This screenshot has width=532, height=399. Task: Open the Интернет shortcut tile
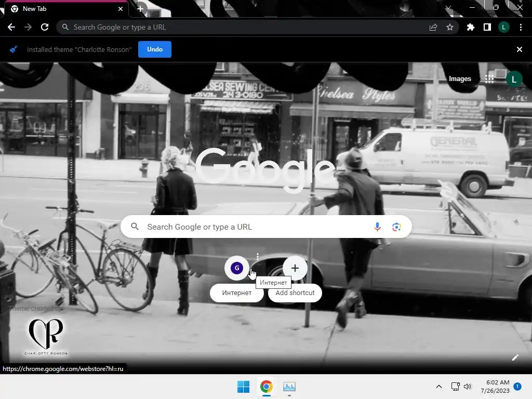coord(237,278)
